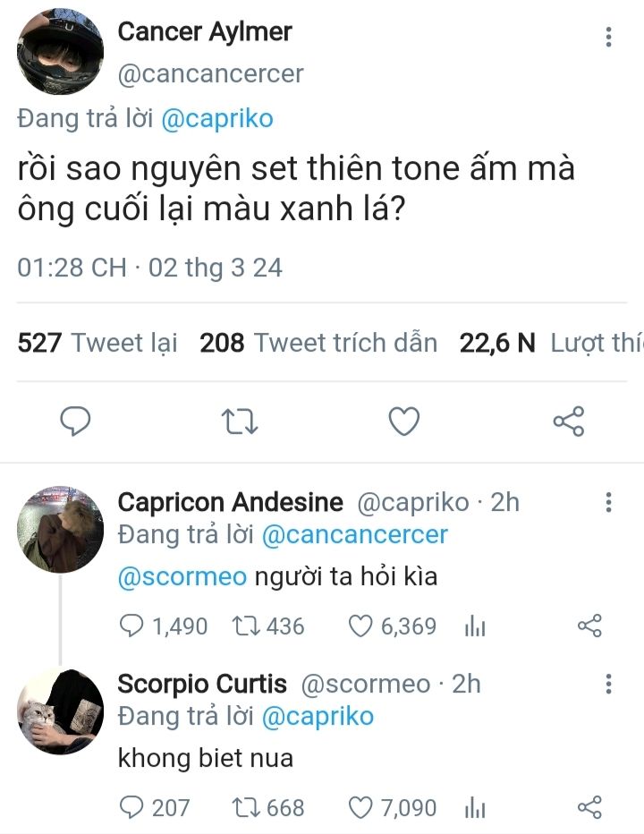Retweet the main tweet by Cancer Aylmer
The image size is (644, 834).
click(240, 421)
